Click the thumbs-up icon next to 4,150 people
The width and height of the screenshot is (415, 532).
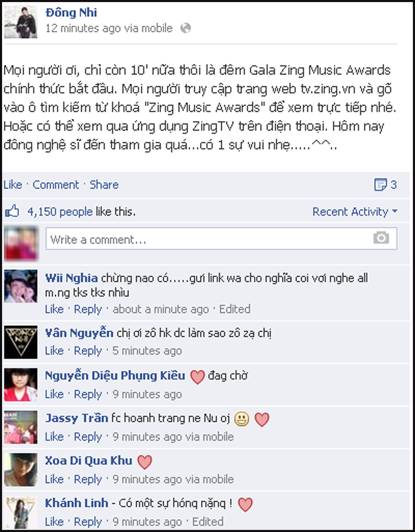click(12, 211)
